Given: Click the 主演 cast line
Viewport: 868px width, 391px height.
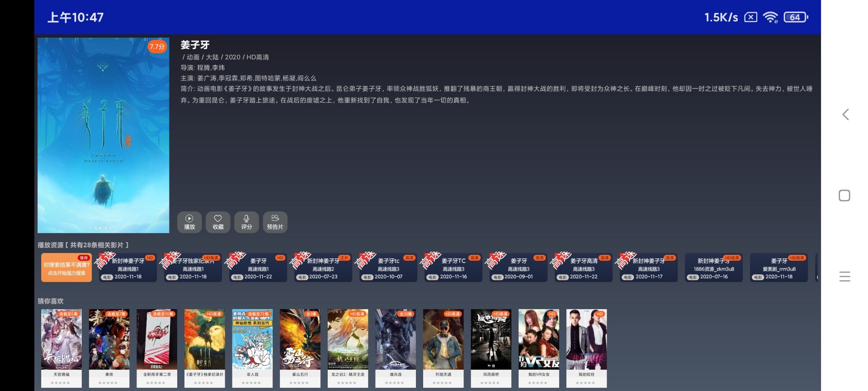Looking at the screenshot, I should [x=249, y=78].
